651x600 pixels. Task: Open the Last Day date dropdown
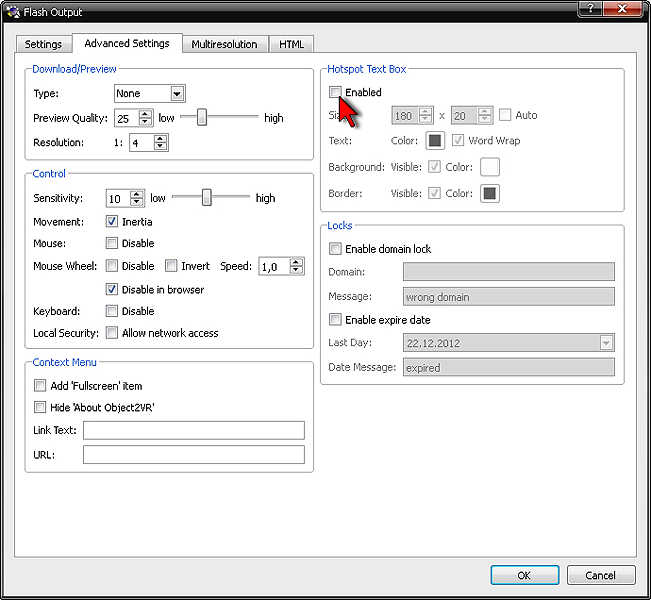(x=606, y=343)
